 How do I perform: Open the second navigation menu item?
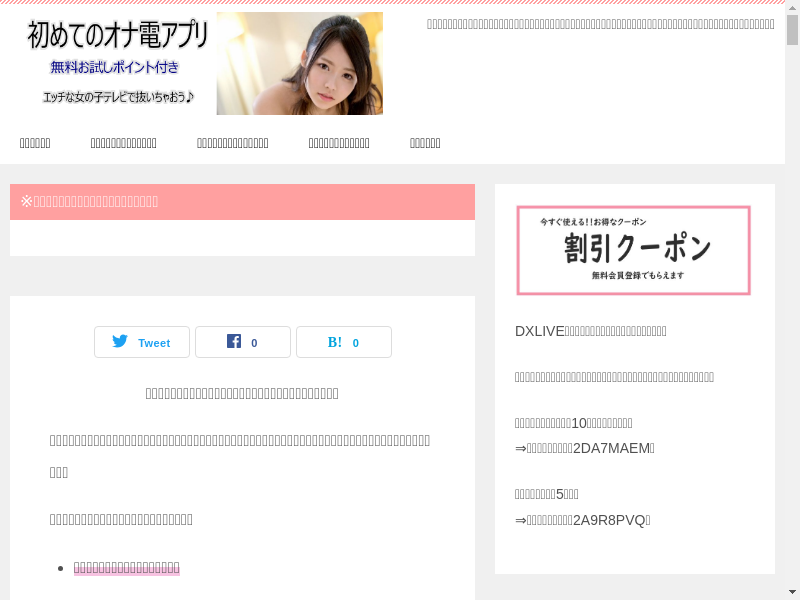[x=123, y=143]
